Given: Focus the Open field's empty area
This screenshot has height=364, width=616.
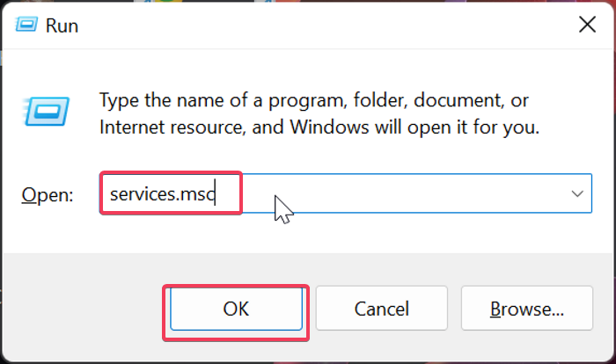Looking at the screenshot, I should click(414, 193).
